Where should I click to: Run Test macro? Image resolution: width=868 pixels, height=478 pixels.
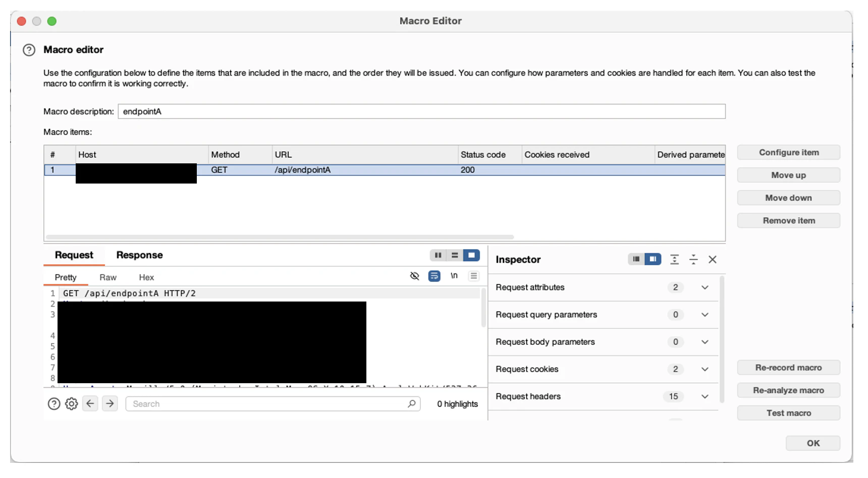coord(789,413)
